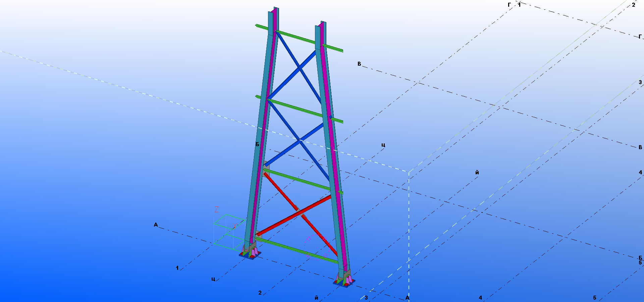The height and width of the screenshot is (302, 644).
Task: Select the second green beam from top
Action: tap(299, 109)
